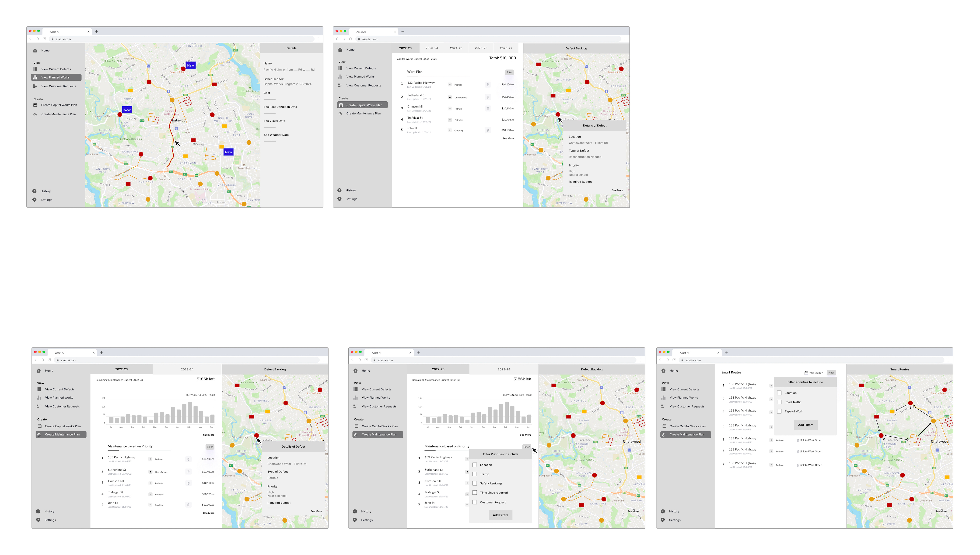This screenshot has height=555, width=980.
Task: Click the highlighted View Planned Works chart icon
Action: point(35,77)
